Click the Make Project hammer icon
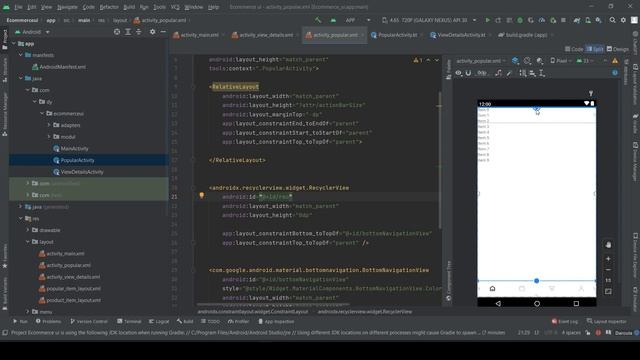This screenshot has width=640, height=360. click(x=318, y=20)
